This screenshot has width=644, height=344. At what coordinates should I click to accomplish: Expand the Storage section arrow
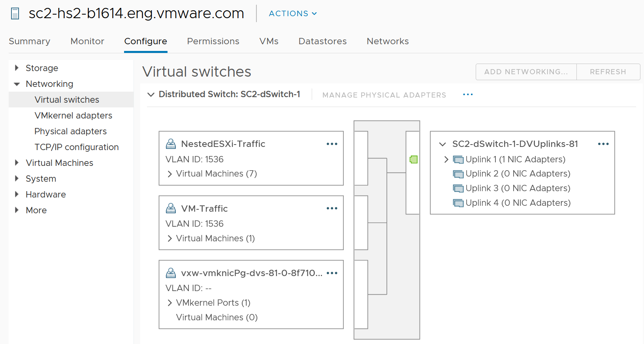click(x=17, y=68)
